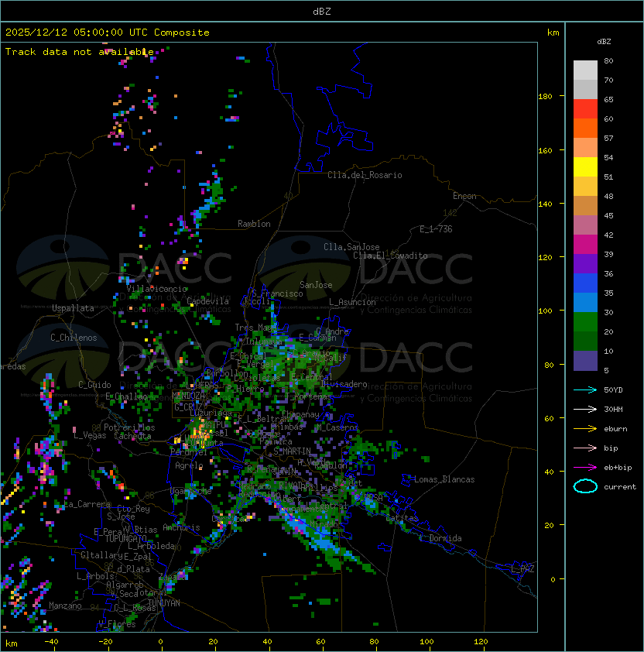Click the Anchoris label

181,527
